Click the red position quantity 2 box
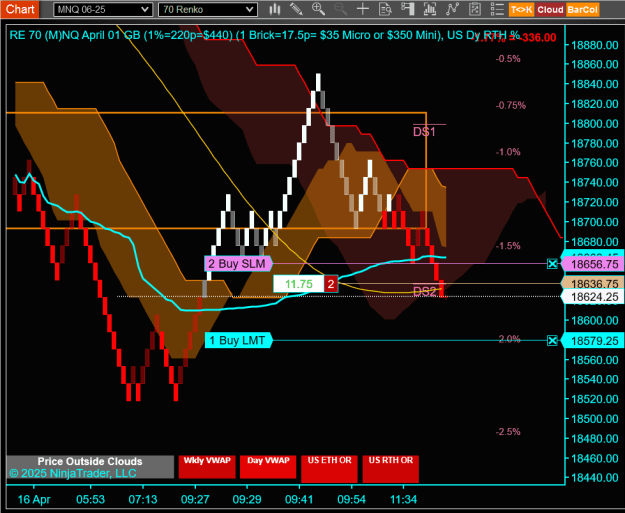 (x=331, y=284)
